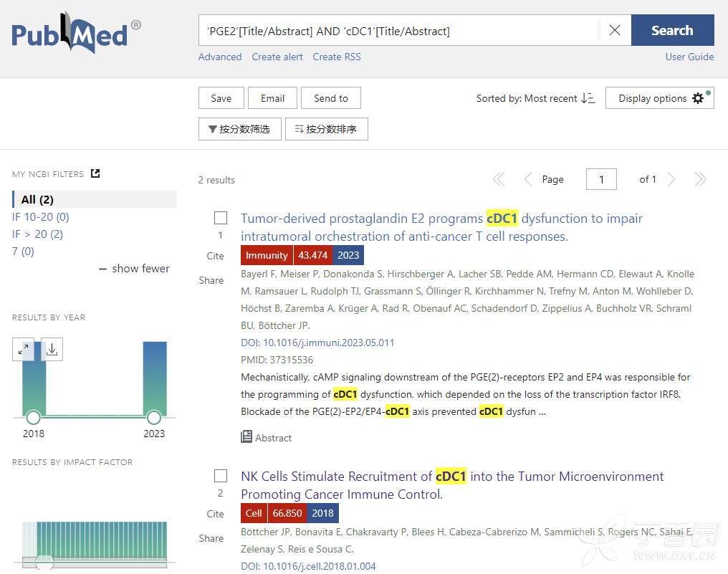Select the checkbox for result 1
This screenshot has height=574, width=728.
click(x=221, y=218)
